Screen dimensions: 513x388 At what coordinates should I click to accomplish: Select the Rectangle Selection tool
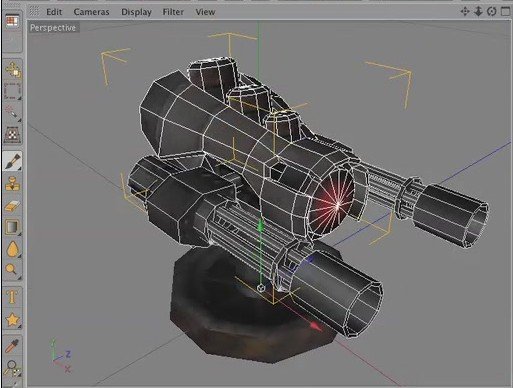click(12, 91)
